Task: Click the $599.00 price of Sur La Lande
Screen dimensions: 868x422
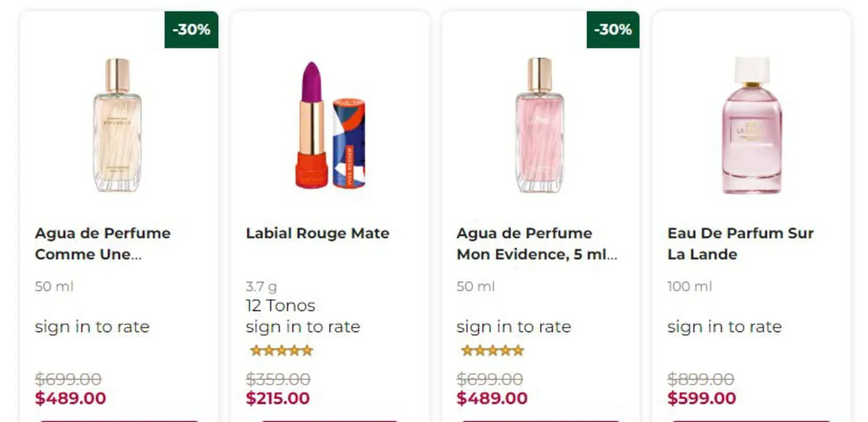Action: click(702, 398)
